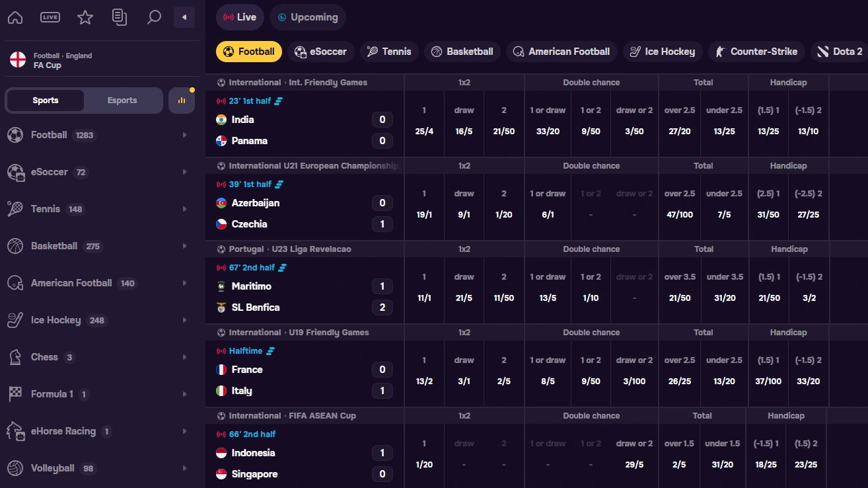Click the Chess knight icon in sidebar
Image resolution: width=868 pixels, height=488 pixels.
(x=15, y=357)
